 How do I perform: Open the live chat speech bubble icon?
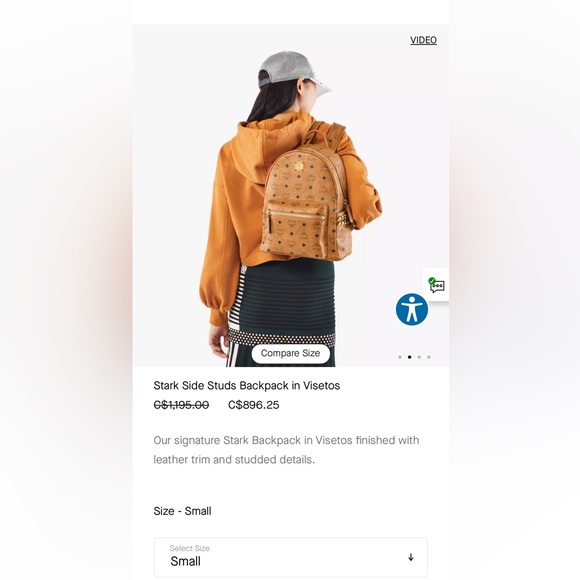click(437, 285)
